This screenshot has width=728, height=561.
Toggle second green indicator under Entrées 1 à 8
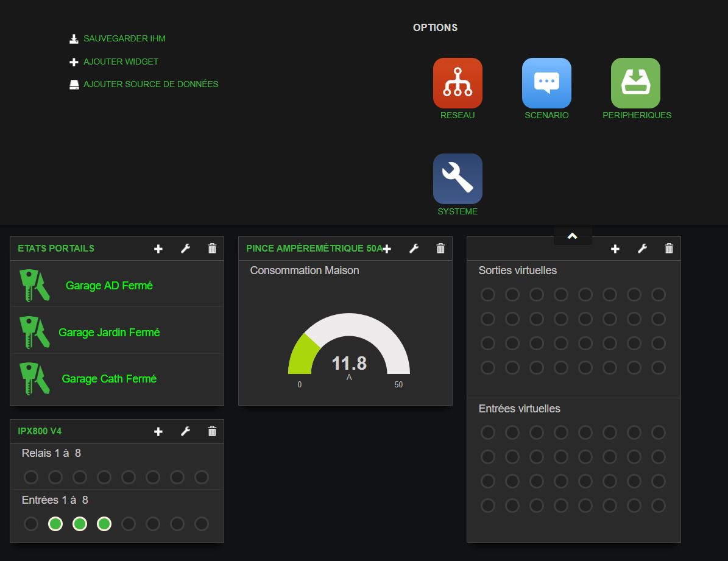80,524
